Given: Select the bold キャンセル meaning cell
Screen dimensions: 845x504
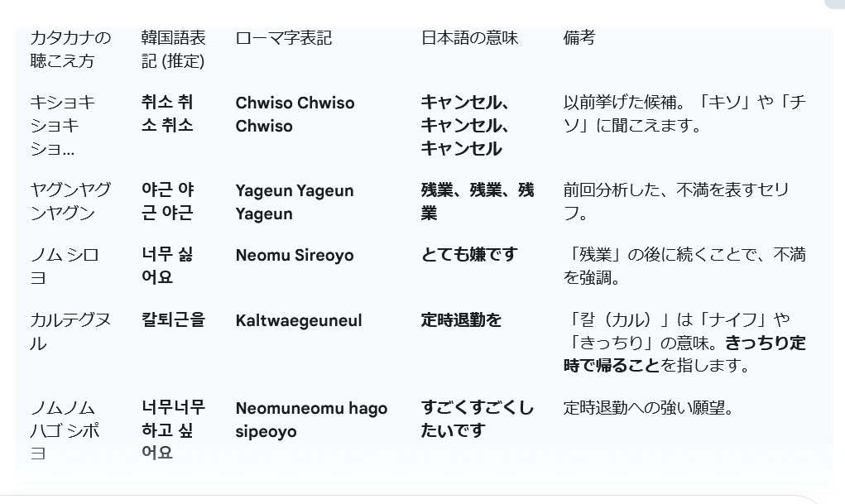Looking at the screenshot, I should [x=464, y=125].
